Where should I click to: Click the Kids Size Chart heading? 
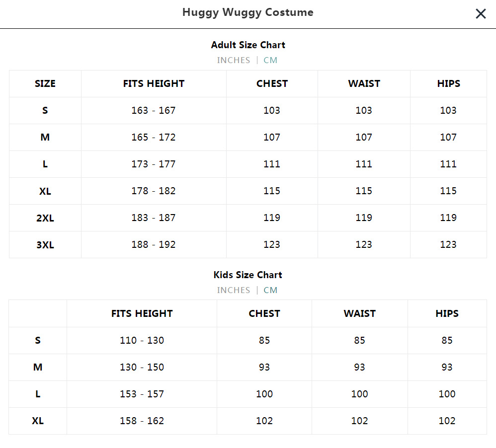(248, 275)
